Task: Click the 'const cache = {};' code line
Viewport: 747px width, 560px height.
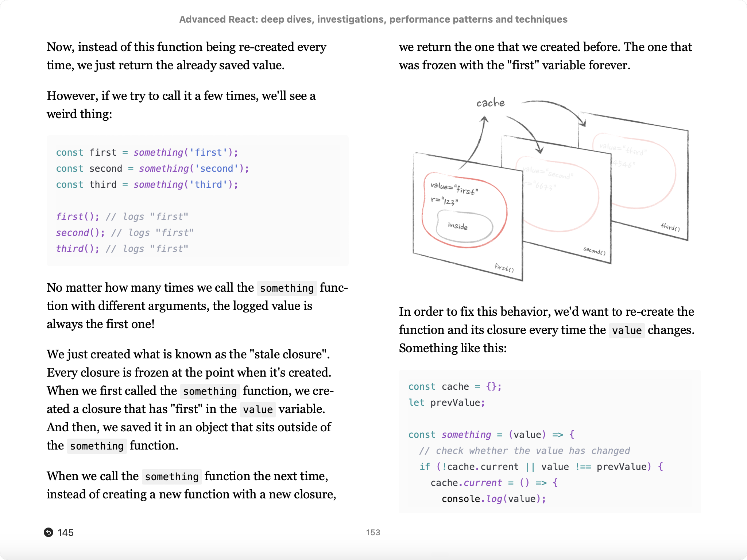Action: pos(455,386)
